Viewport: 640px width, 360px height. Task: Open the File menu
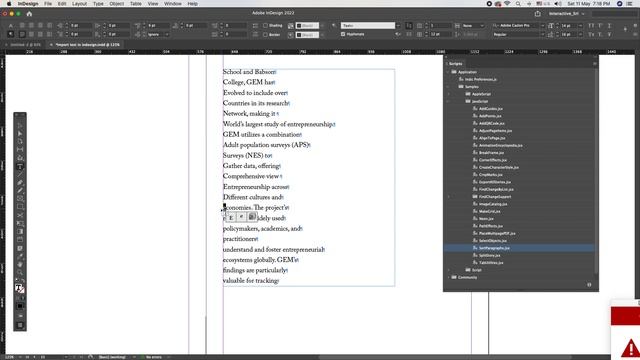tap(48, 4)
